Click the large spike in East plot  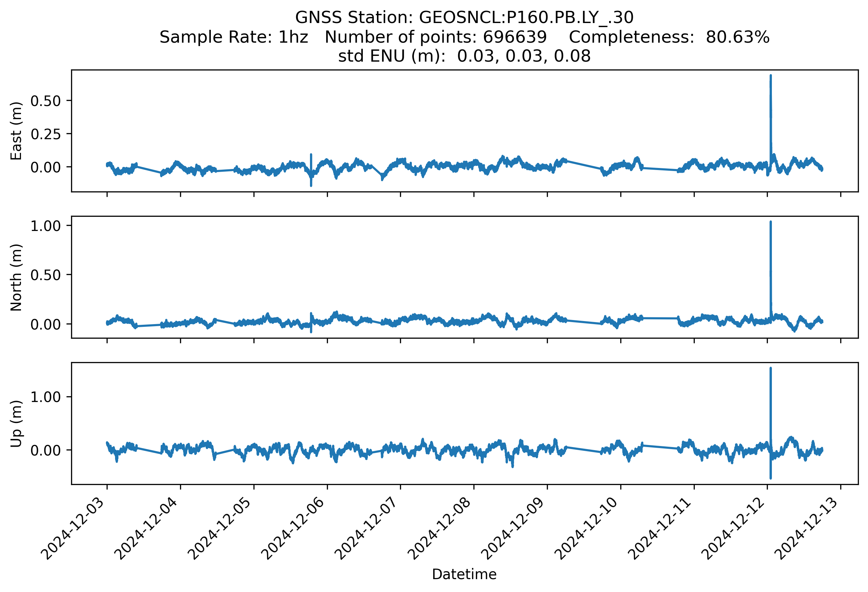coord(771,105)
